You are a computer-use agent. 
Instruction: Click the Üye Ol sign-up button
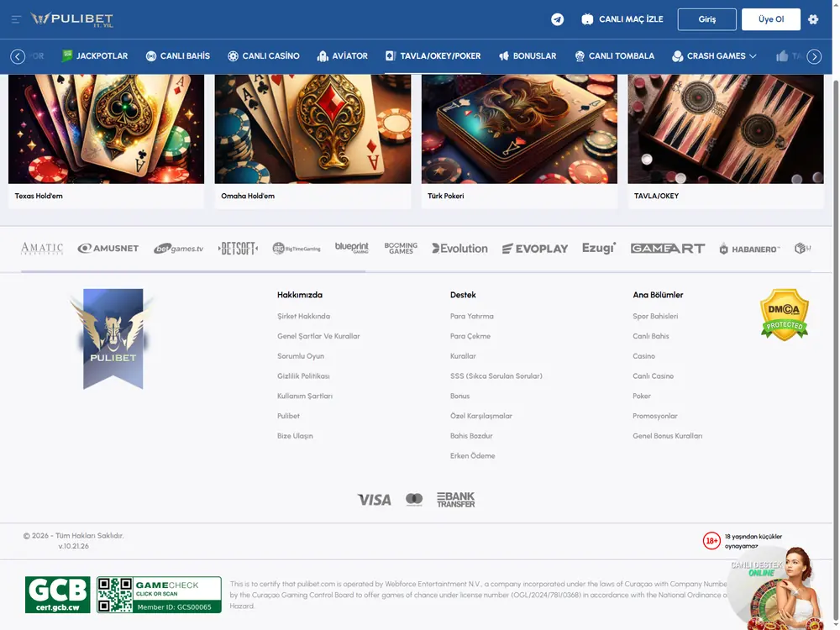(771, 19)
